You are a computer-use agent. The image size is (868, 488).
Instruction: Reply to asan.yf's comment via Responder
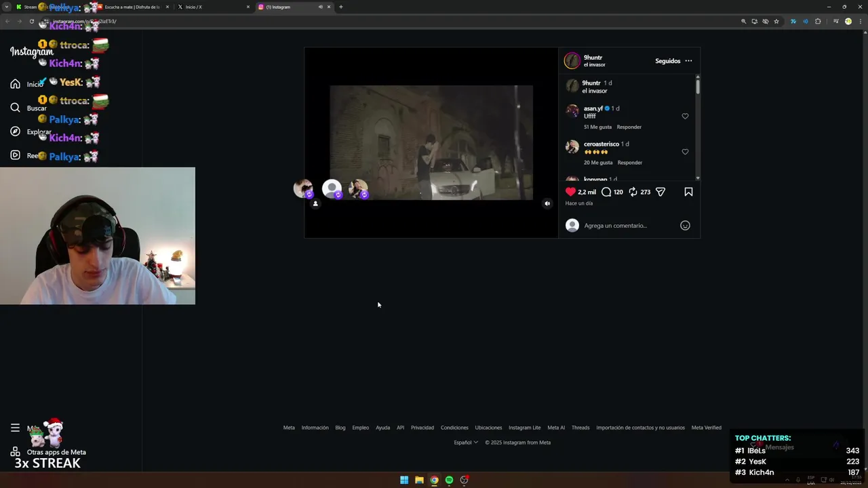coord(629,127)
